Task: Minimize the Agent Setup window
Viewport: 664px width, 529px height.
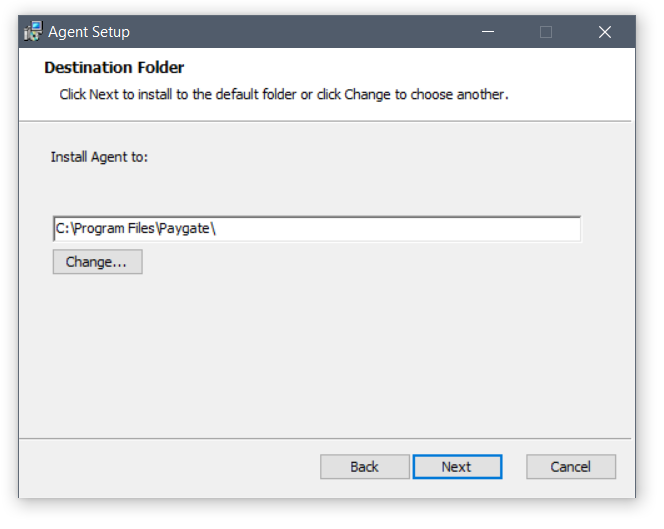Action: point(488,32)
